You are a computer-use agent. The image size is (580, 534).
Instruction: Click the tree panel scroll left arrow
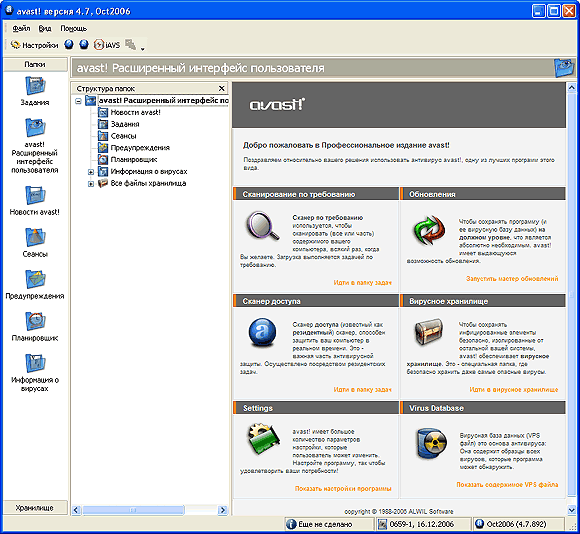[76, 510]
